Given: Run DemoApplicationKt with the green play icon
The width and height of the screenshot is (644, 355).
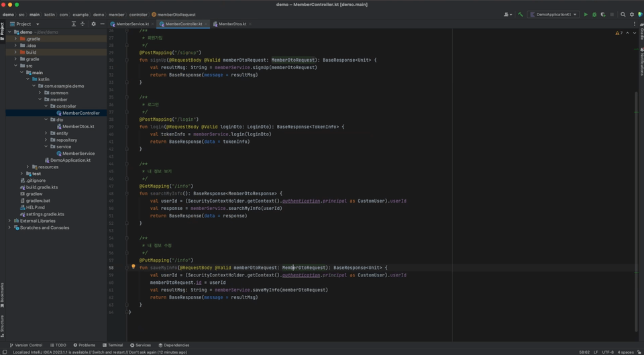Looking at the screenshot, I should 586,14.
